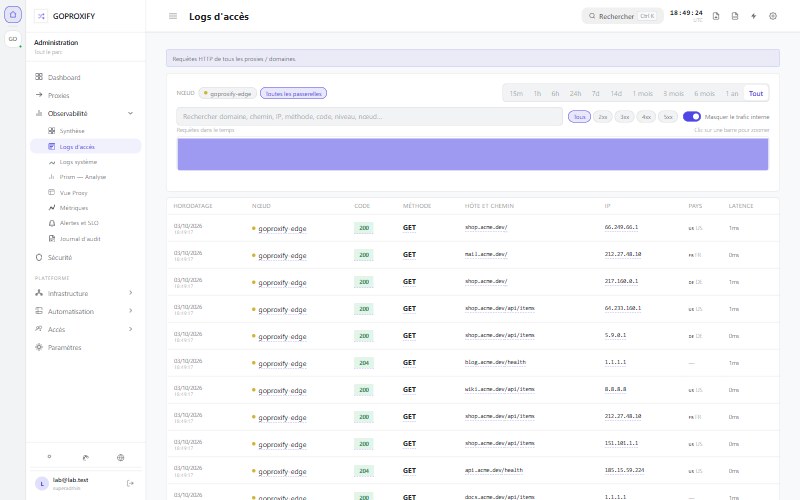Click the globe language icon in sidebar footer
Image resolution: width=800 pixels, height=500 pixels.
tap(120, 458)
